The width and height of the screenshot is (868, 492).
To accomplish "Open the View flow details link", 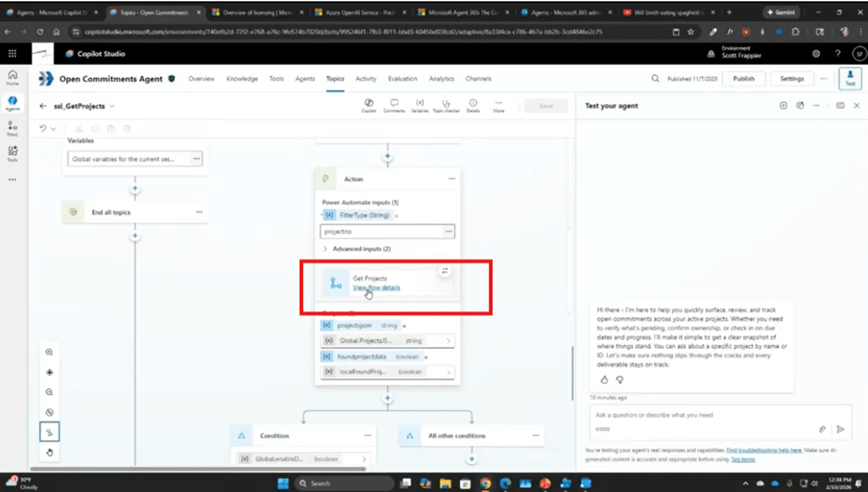I will pos(376,288).
